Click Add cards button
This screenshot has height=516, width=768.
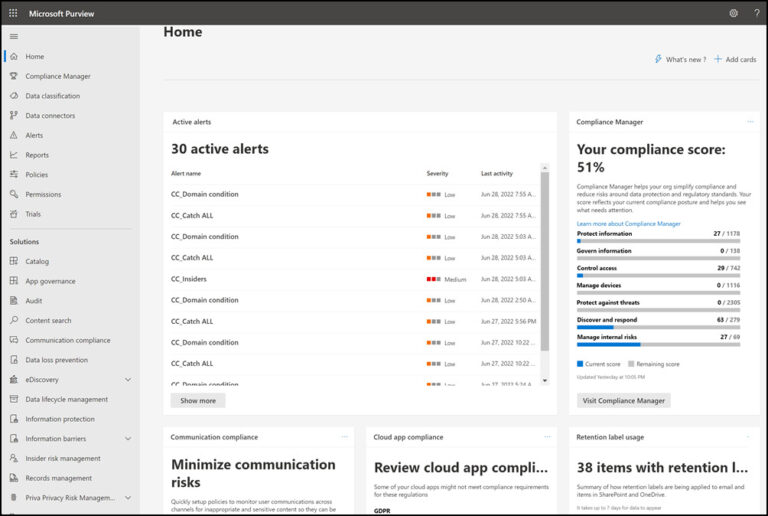tap(735, 59)
